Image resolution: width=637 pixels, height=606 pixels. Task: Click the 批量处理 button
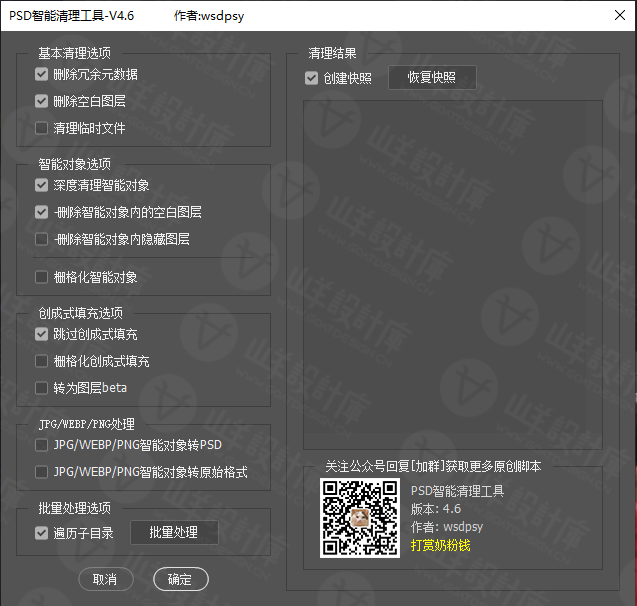click(x=174, y=532)
